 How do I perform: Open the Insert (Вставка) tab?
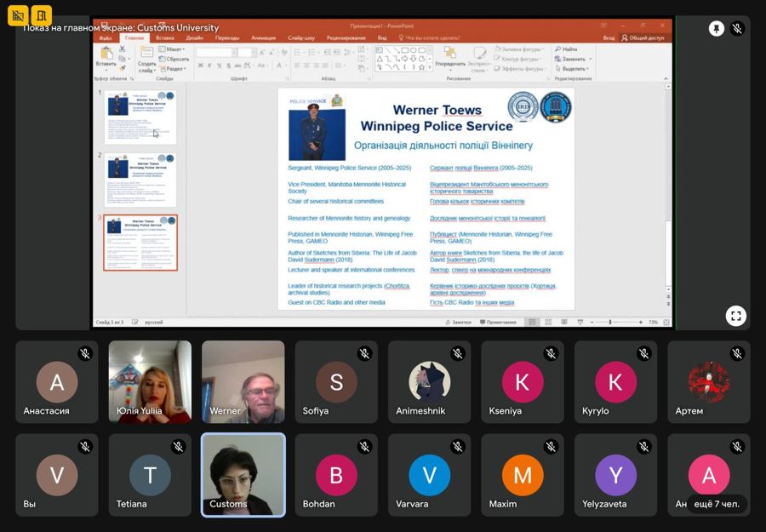(164, 37)
